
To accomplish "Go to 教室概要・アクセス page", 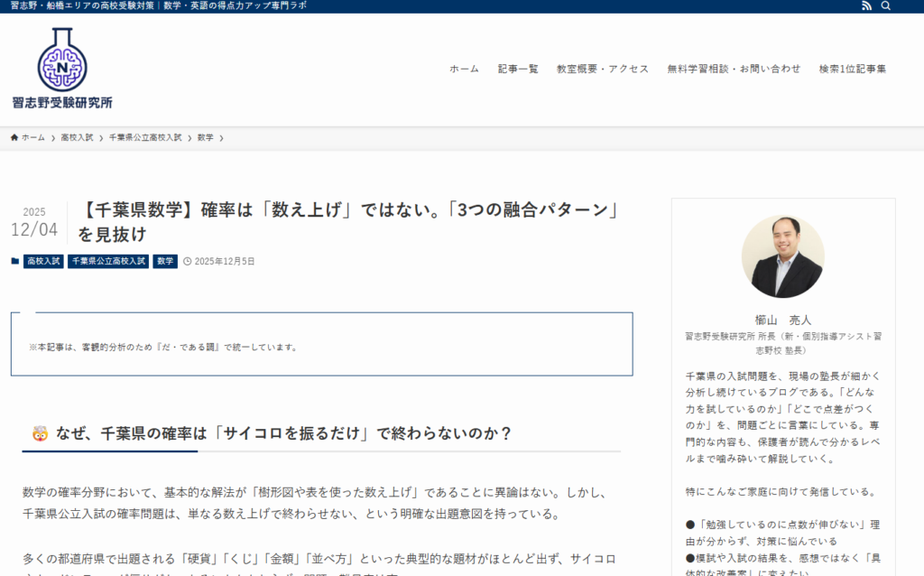I will [x=602, y=69].
